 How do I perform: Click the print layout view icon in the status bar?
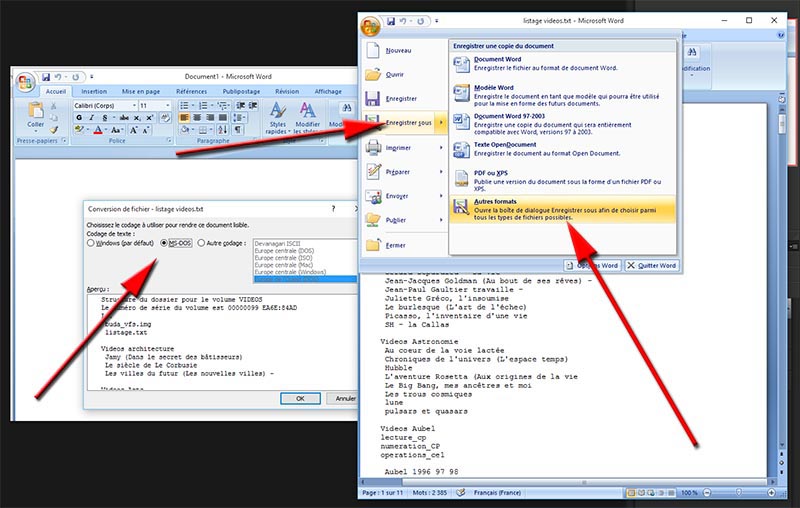[x=631, y=493]
